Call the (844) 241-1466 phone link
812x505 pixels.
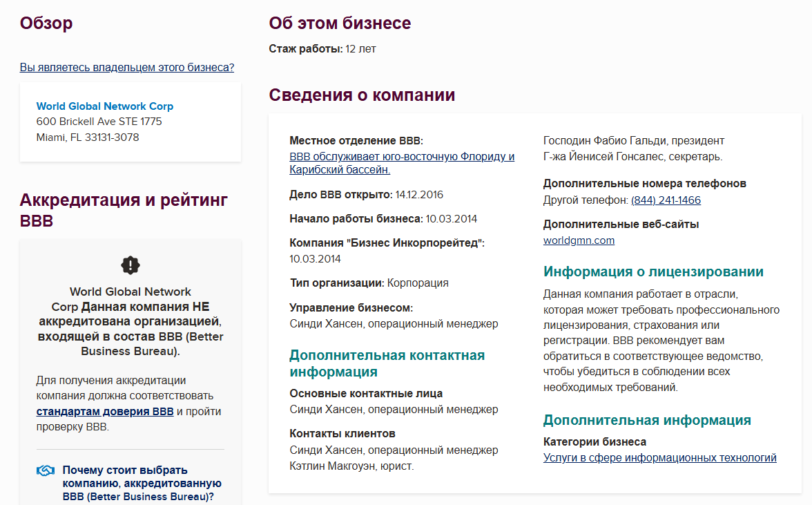(x=666, y=200)
